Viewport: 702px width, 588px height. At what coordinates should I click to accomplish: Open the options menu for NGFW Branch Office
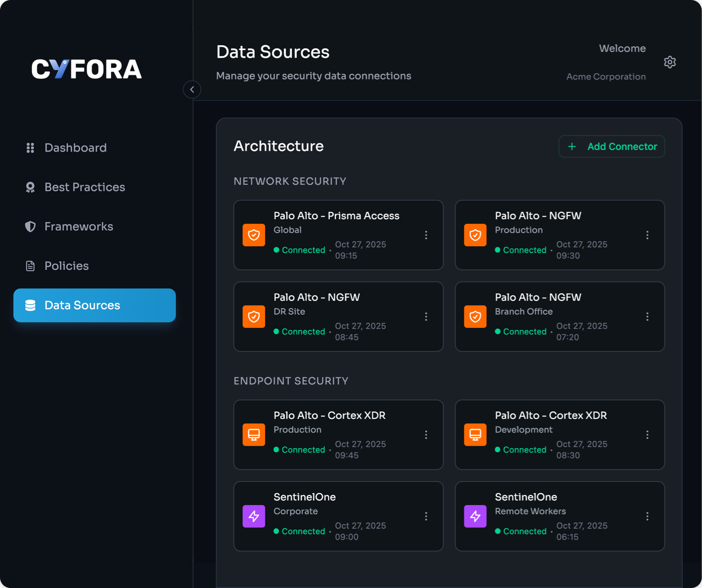[647, 316]
